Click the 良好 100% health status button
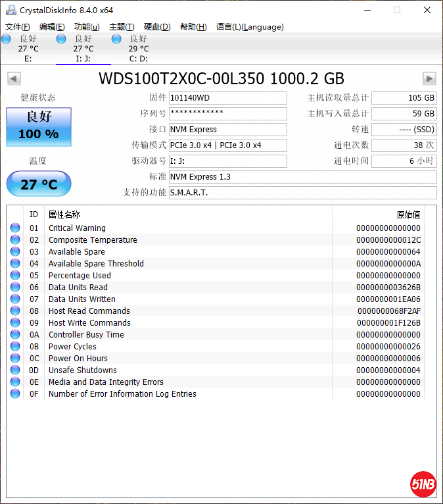The width and height of the screenshot is (443, 504). coord(39,127)
